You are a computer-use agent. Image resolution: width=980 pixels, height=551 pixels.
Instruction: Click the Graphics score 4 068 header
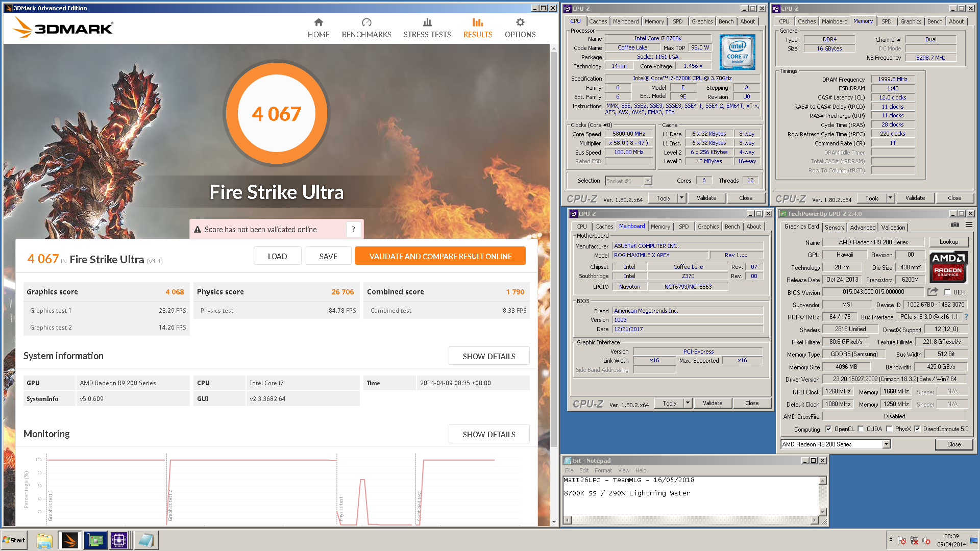(x=107, y=292)
